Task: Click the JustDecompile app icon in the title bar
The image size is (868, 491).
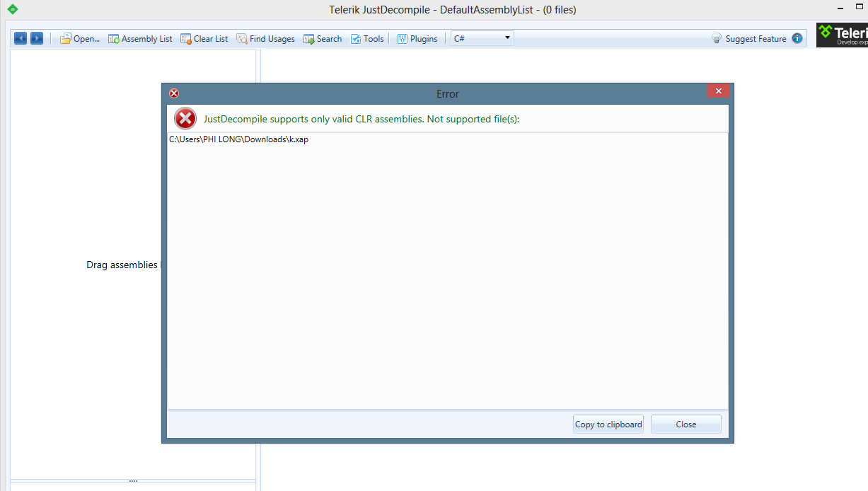Action: pyautogui.click(x=12, y=9)
